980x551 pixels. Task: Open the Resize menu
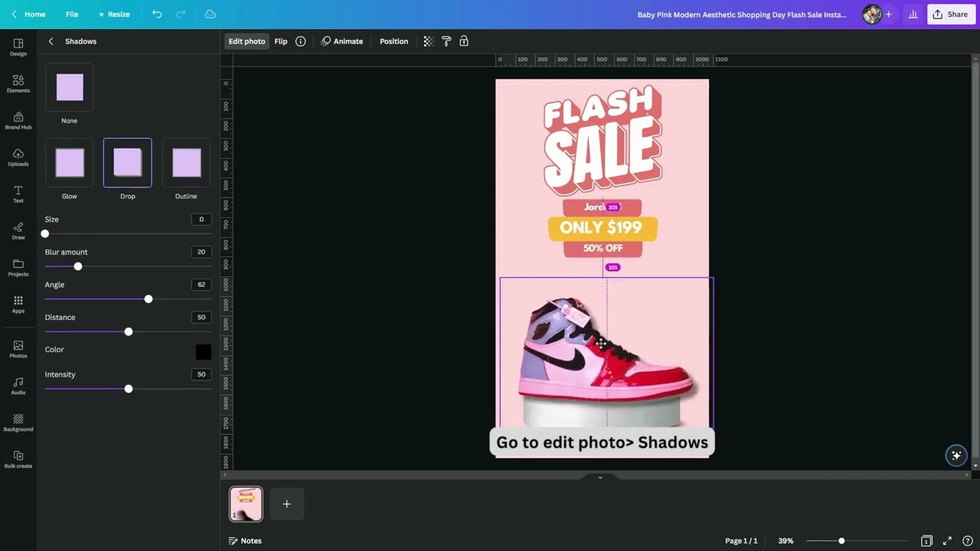[x=114, y=14]
